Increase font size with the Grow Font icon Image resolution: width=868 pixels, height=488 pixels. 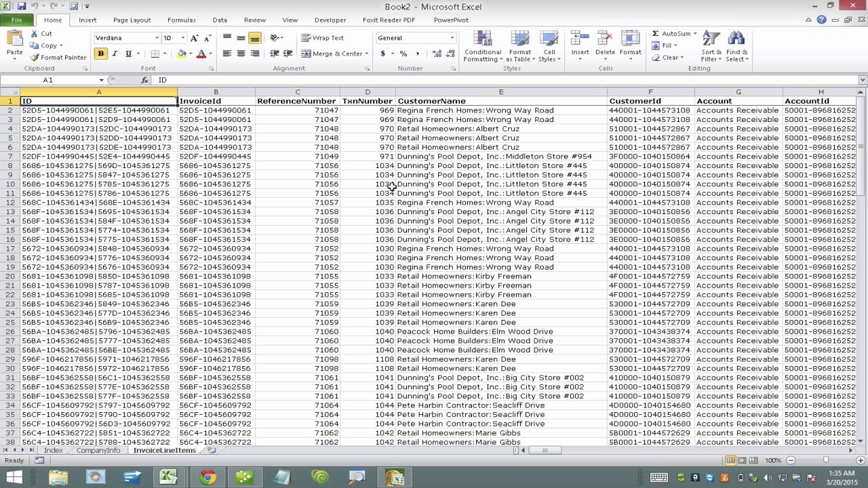pyautogui.click(x=195, y=38)
